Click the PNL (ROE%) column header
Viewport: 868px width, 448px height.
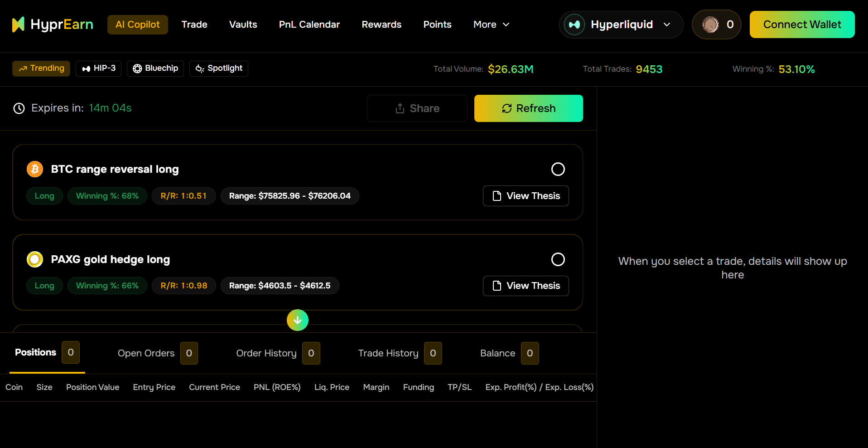[277, 387]
